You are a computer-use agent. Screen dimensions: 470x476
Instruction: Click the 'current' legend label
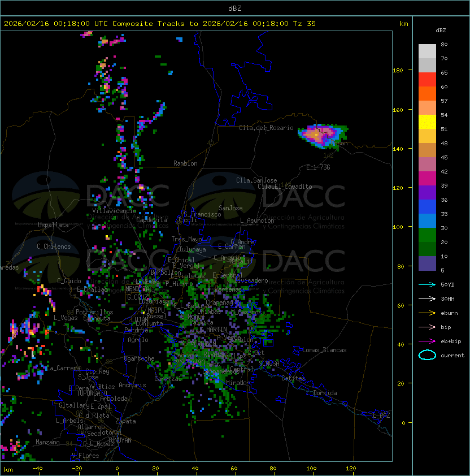pyautogui.click(x=452, y=356)
